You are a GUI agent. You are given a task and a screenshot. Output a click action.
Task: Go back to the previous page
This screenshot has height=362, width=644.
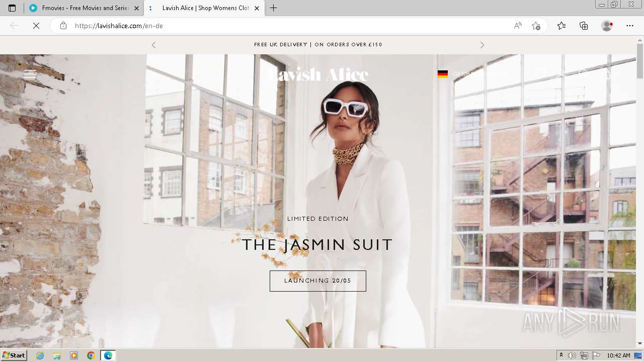point(14,26)
